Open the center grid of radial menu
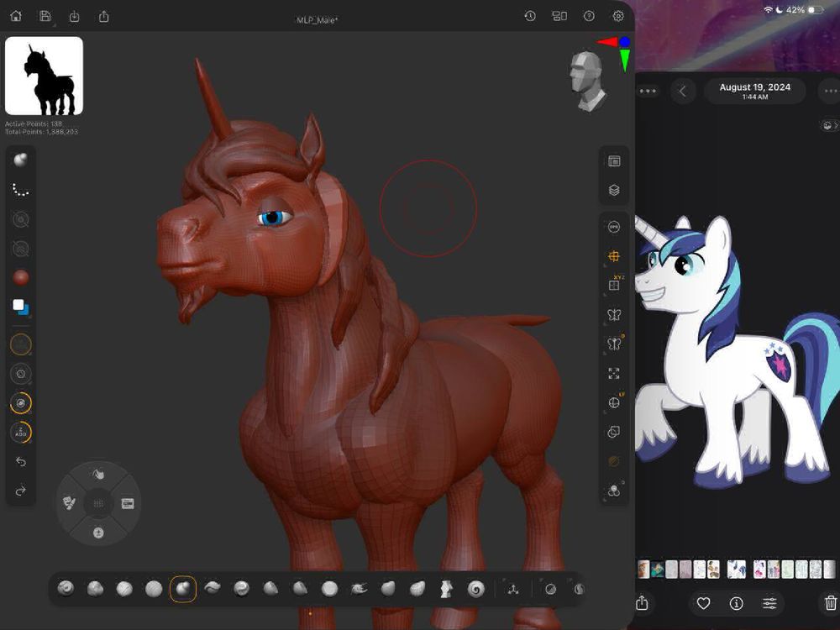840x630 pixels. [x=98, y=503]
